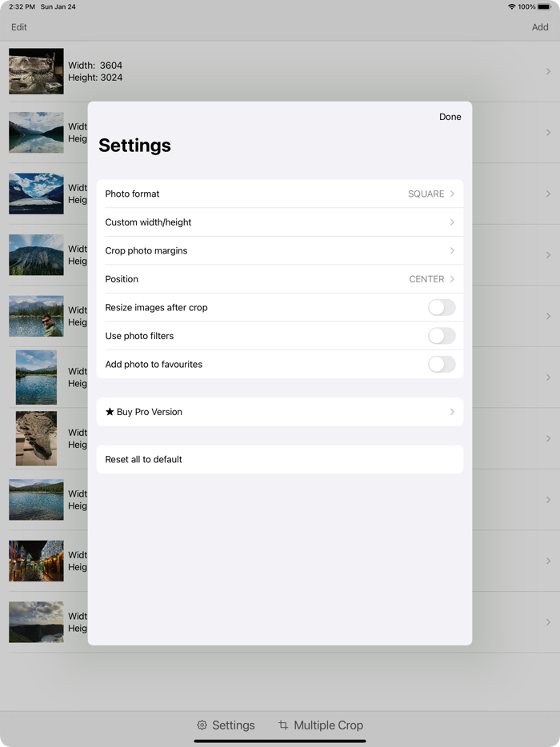Click the star icon beside Buy Pro Version

coord(110,412)
